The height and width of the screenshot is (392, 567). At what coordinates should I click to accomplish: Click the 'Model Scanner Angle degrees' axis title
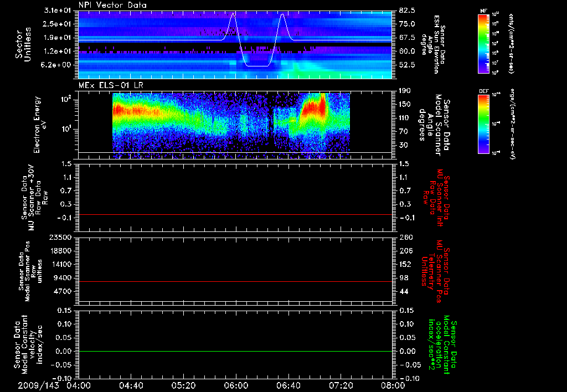(x=434, y=125)
